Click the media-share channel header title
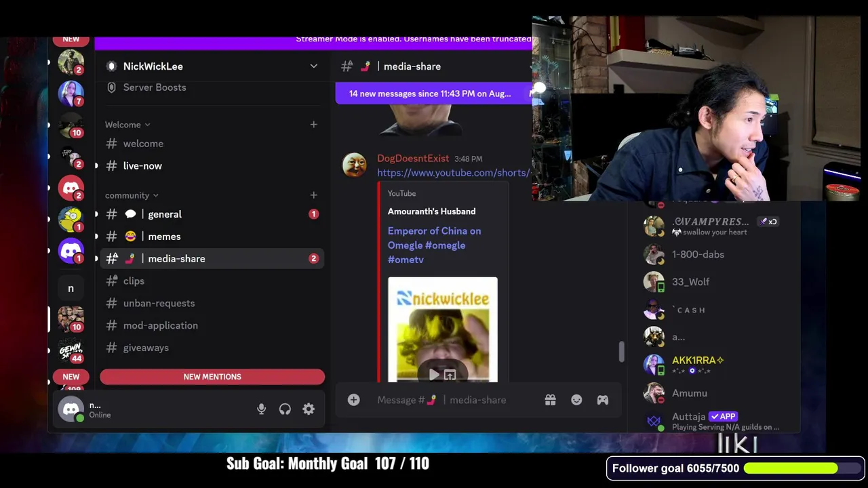Viewport: 868px width, 488px height. point(412,66)
